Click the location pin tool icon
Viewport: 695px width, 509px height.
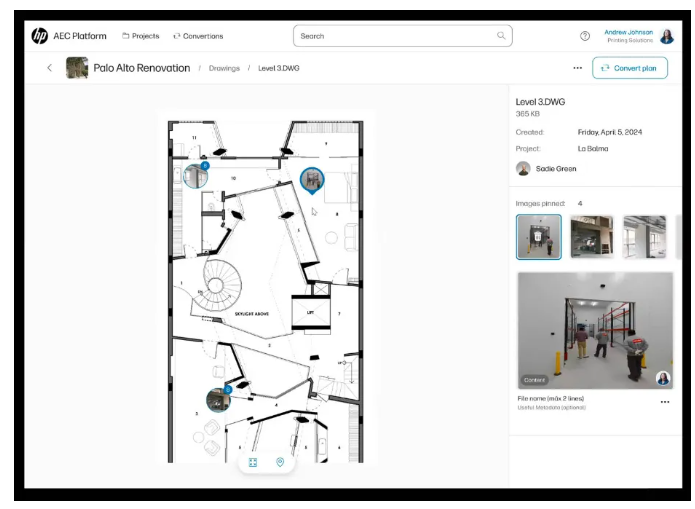pos(280,462)
